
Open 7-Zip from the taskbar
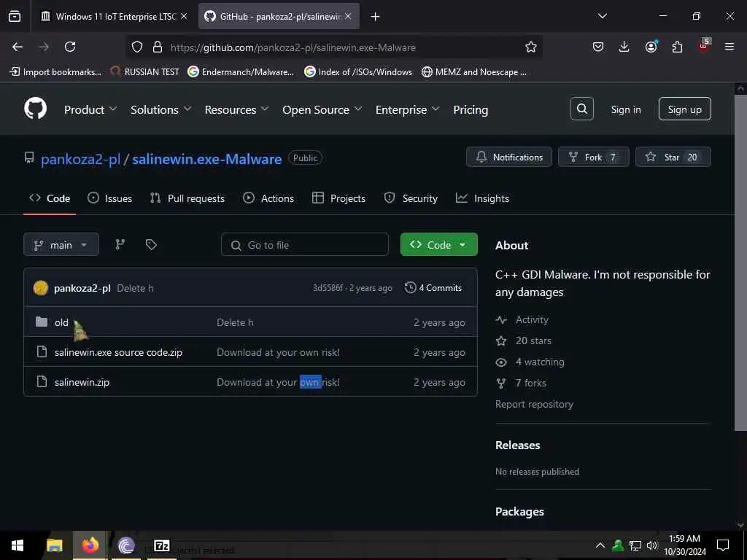coord(162,545)
